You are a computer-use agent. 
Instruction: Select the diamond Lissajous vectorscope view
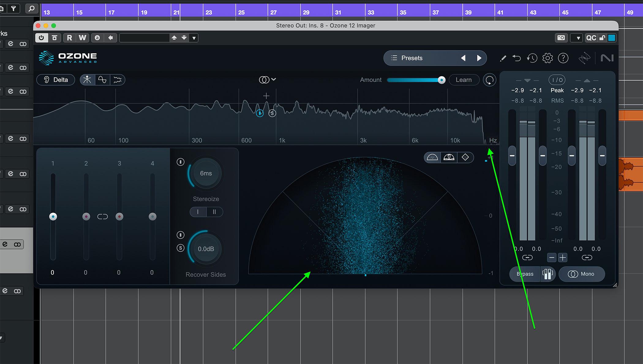coord(465,157)
